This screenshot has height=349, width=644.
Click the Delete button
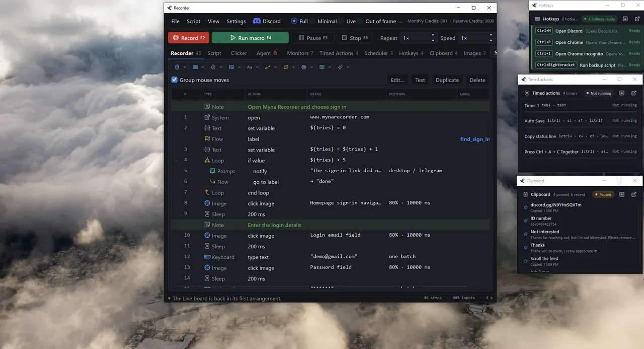[x=477, y=80]
